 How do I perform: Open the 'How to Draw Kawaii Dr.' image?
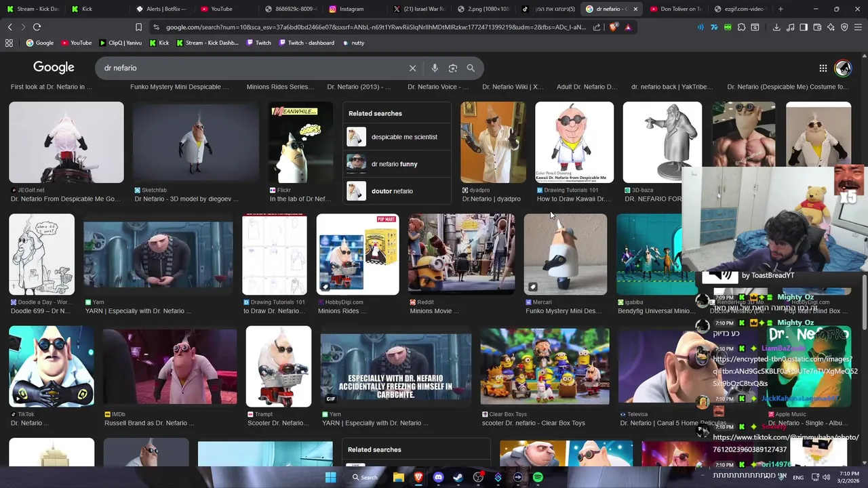pyautogui.click(x=574, y=142)
